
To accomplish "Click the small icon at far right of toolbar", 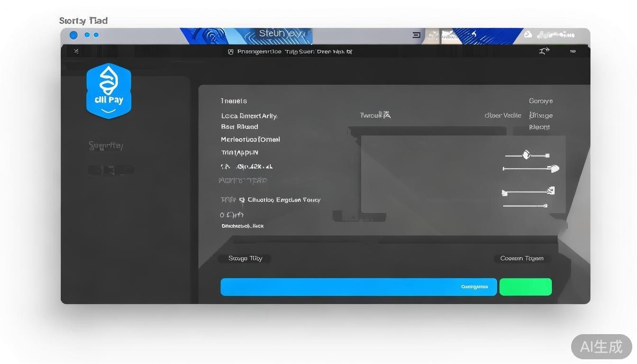I will 573,51.
